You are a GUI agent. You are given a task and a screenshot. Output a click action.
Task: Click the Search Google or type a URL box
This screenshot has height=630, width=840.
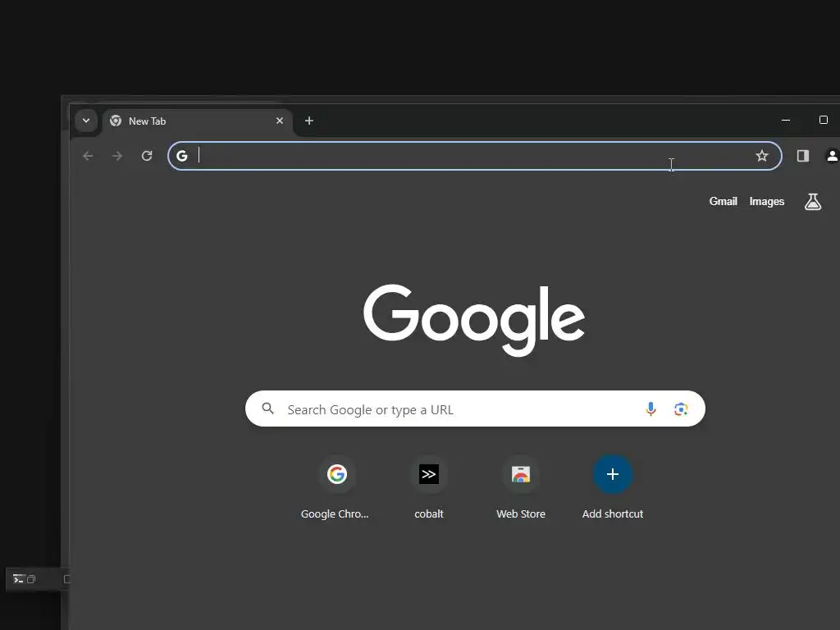(x=475, y=409)
